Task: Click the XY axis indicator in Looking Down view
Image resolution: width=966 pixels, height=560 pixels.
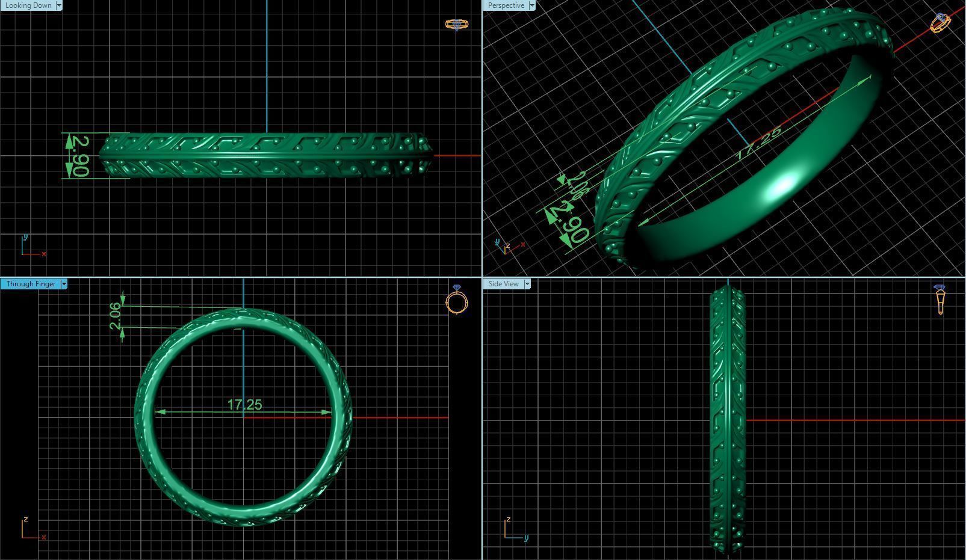Action: [33, 245]
